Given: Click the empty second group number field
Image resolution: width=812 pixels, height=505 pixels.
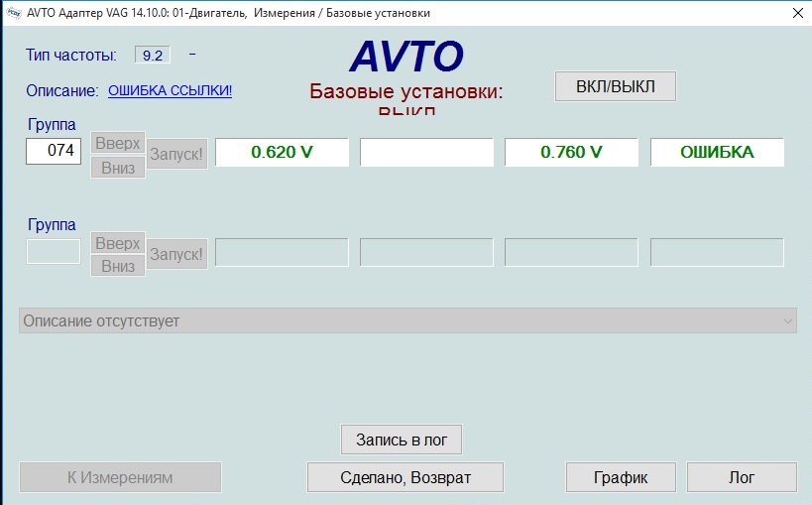Looking at the screenshot, I should click(x=54, y=251).
